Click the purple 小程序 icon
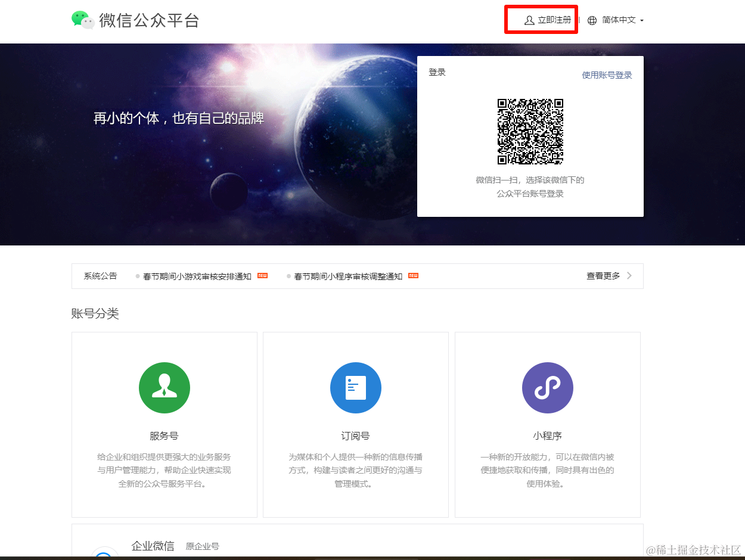745x560 pixels. pos(548,388)
